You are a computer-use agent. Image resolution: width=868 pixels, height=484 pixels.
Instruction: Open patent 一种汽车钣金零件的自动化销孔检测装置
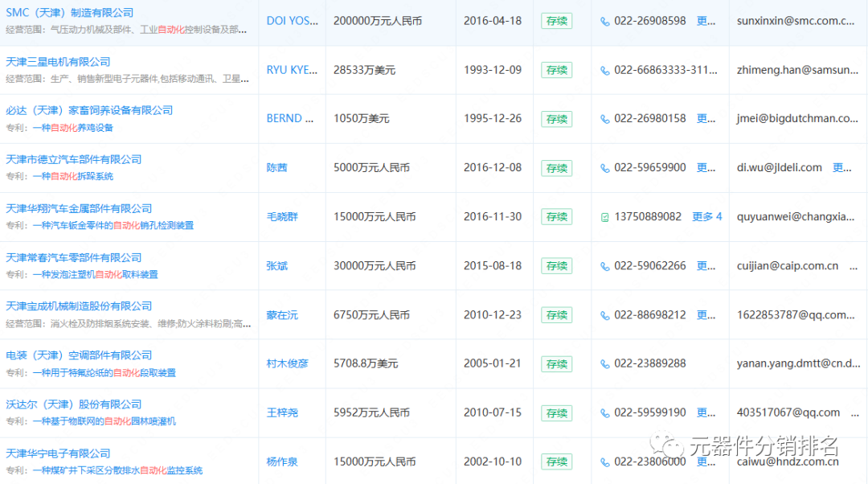point(113,225)
